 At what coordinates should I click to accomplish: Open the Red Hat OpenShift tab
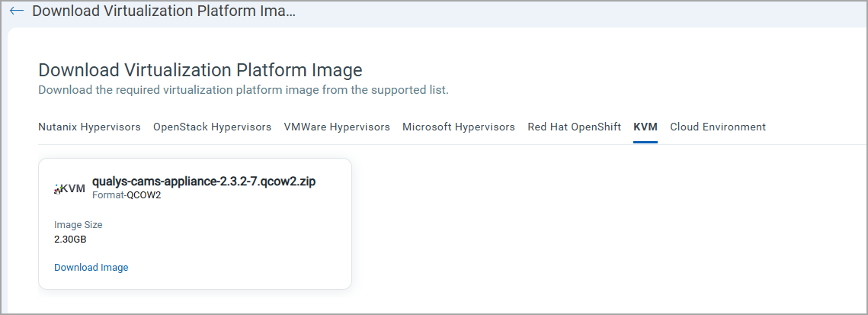(574, 127)
